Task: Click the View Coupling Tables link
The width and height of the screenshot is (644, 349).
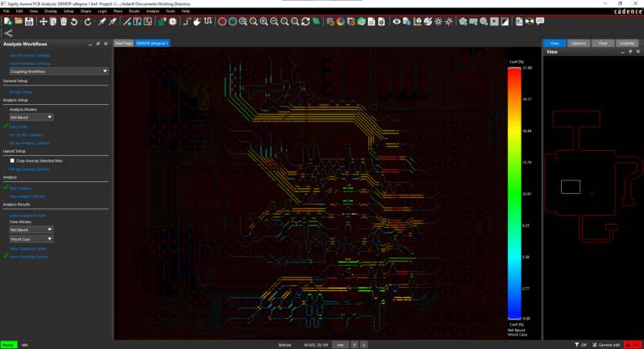Action: pos(27,249)
